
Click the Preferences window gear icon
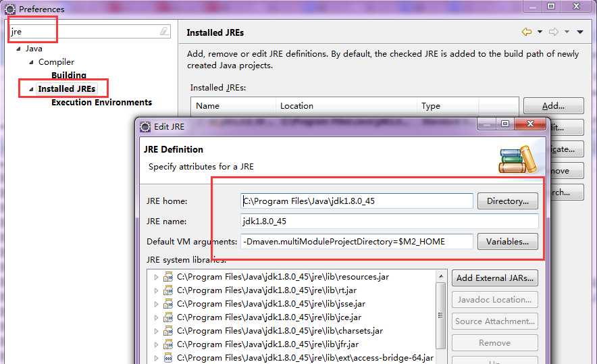pyautogui.click(x=10, y=9)
